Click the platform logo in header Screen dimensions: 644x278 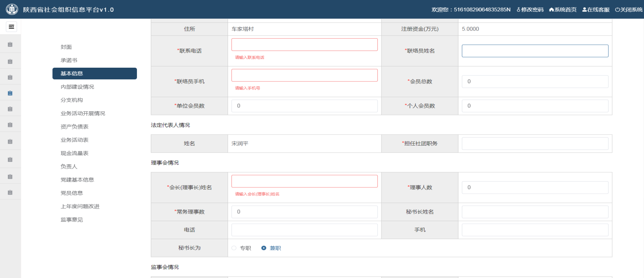(12, 9)
